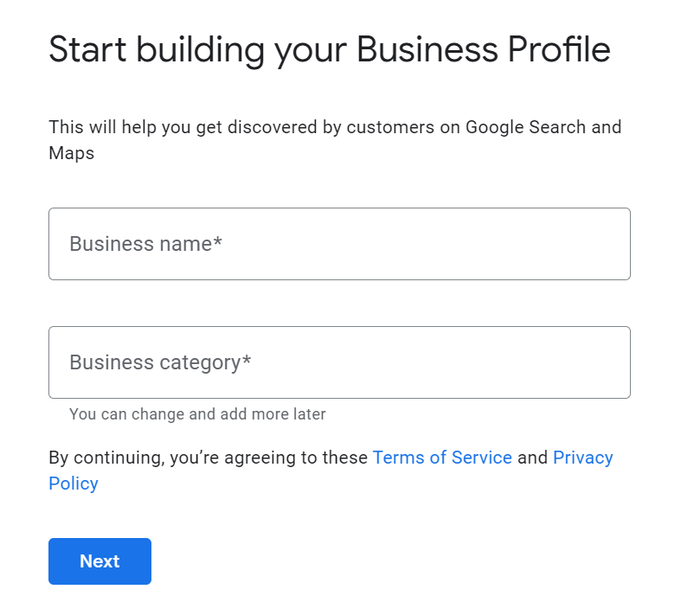Select the 'Business name*' placeholder label
Image resolution: width=700 pixels, height=615 pixels.
point(145,244)
